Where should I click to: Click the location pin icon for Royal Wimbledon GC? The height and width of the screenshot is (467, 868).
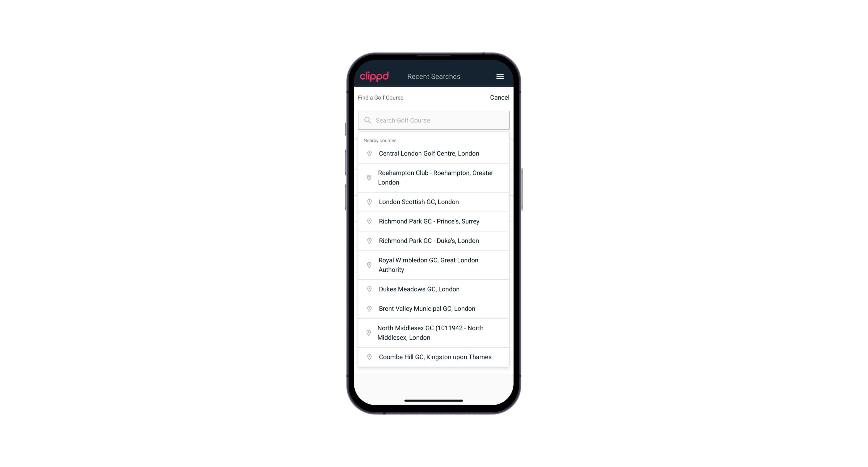coord(370,265)
